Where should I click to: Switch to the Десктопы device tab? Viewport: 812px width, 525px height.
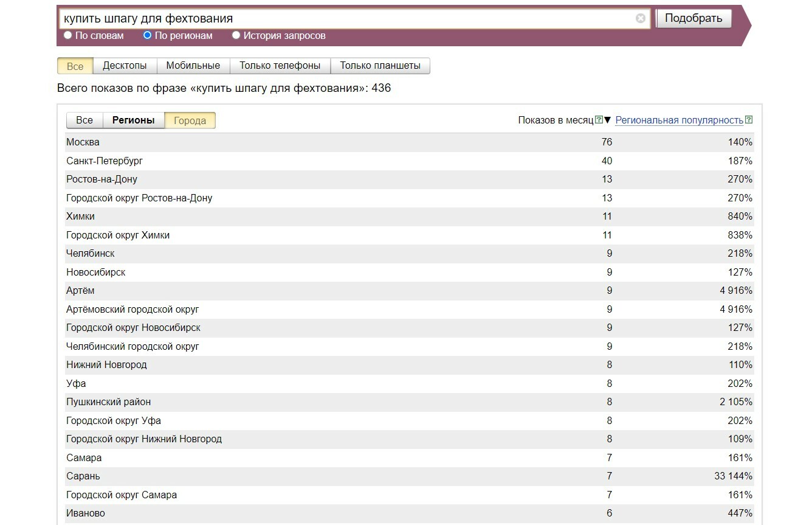click(x=125, y=66)
